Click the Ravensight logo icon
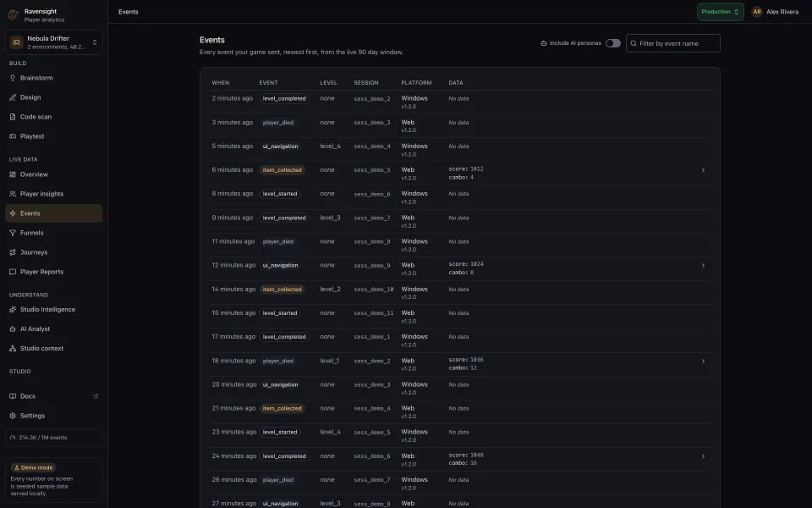812x508 pixels. coord(13,15)
